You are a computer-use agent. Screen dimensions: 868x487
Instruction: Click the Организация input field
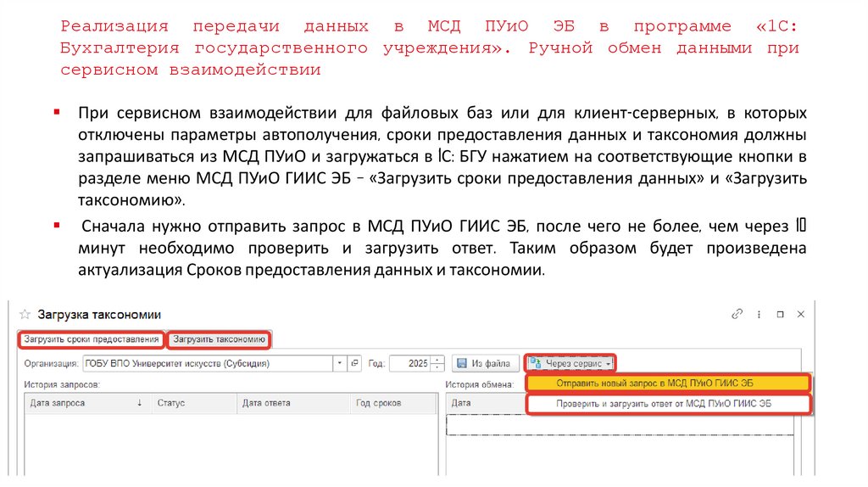[x=208, y=363]
